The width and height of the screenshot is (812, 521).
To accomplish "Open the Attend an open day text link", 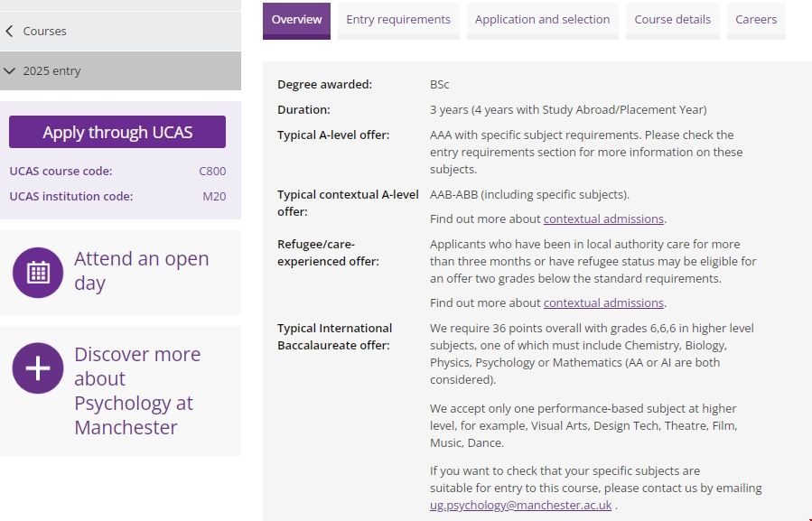I will click(x=141, y=271).
